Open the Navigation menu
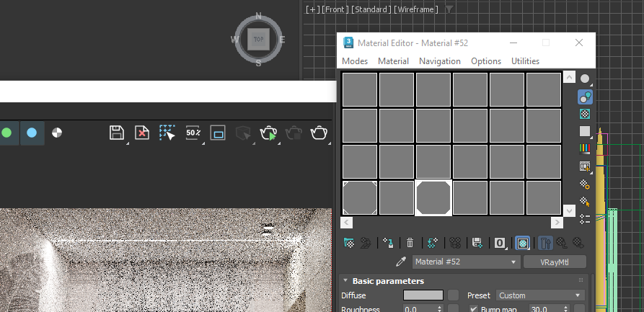Image resolution: width=644 pixels, height=312 pixels. click(439, 61)
